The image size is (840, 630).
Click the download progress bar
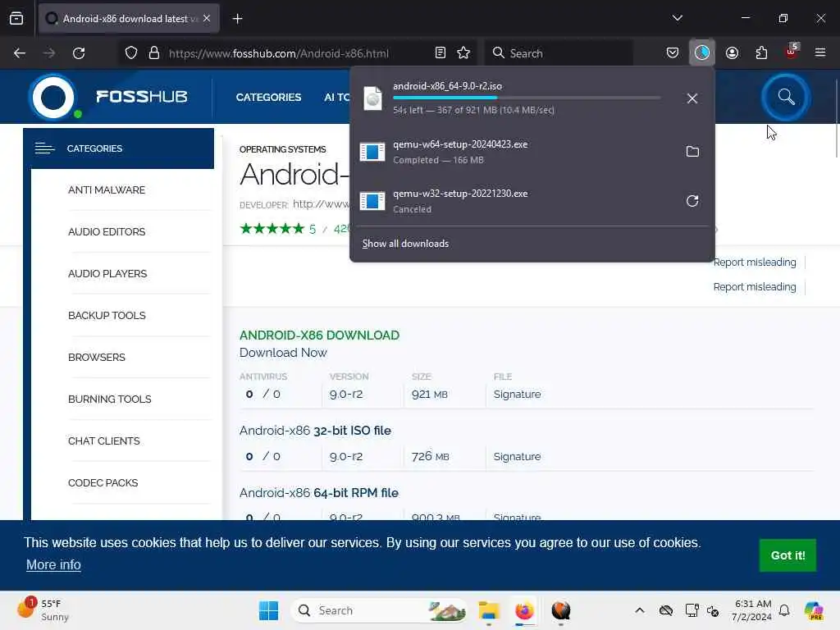(x=527, y=98)
